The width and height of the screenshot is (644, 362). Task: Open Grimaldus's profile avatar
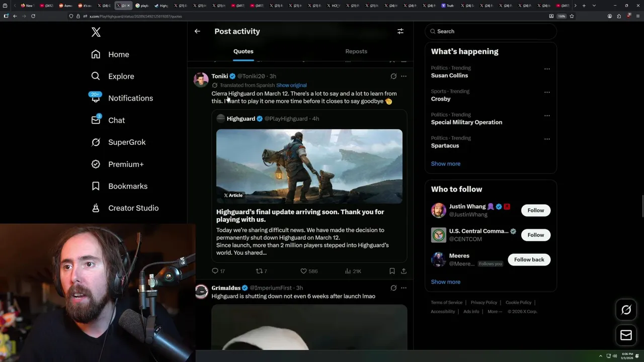coord(201,292)
